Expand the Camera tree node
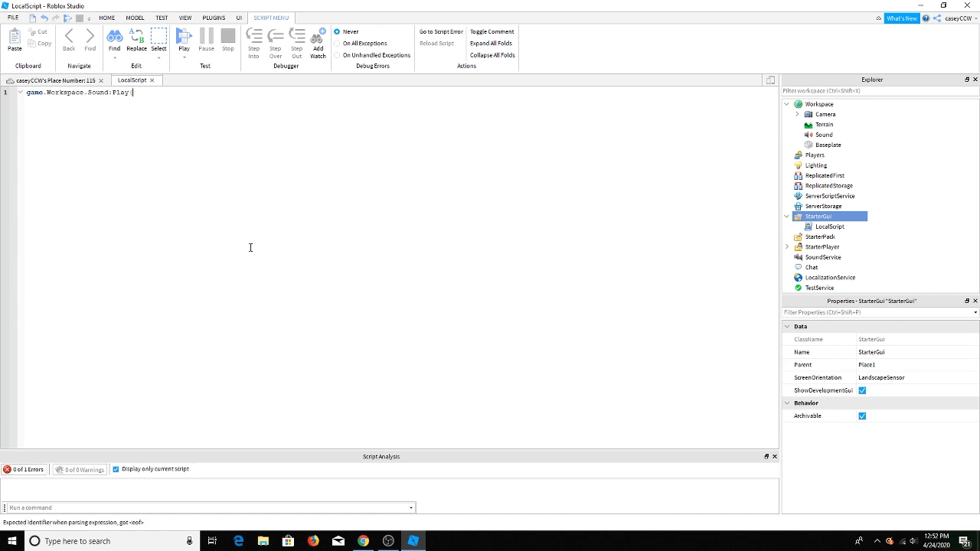Viewport: 980px width, 551px height. (x=797, y=114)
